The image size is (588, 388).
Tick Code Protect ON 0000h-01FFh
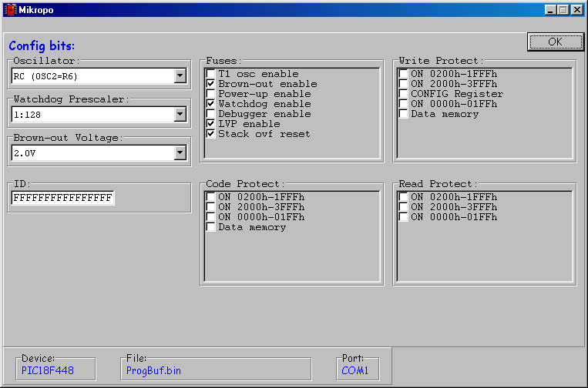210,217
